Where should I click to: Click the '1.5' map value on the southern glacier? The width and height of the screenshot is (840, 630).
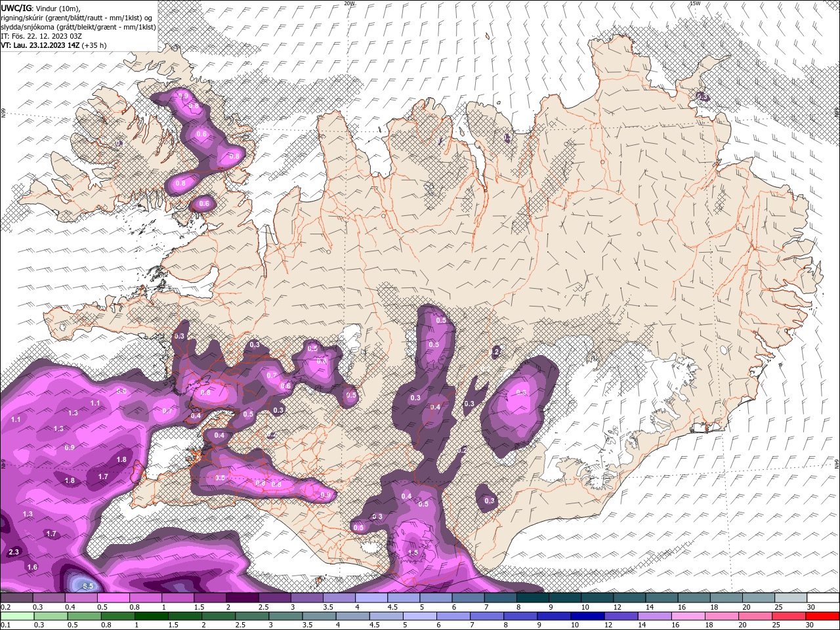413,553
